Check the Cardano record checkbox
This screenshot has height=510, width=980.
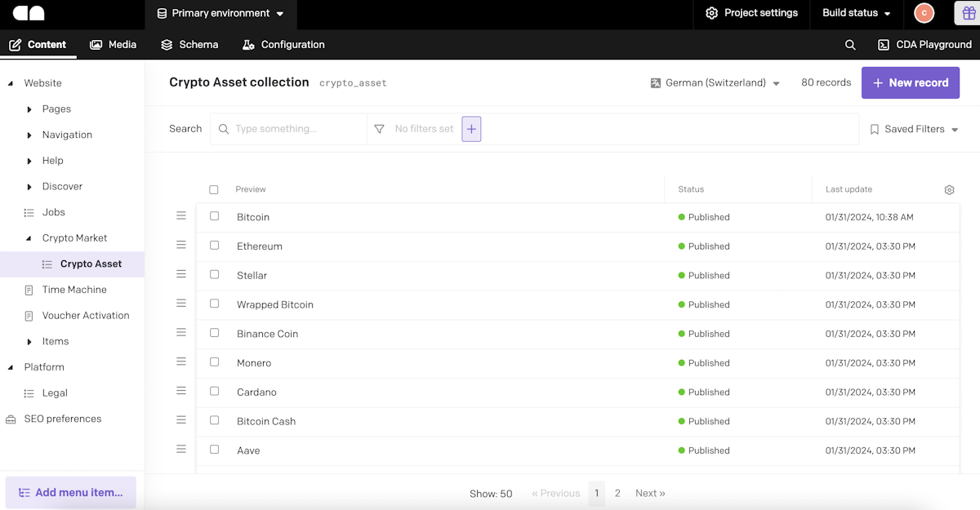tap(215, 391)
